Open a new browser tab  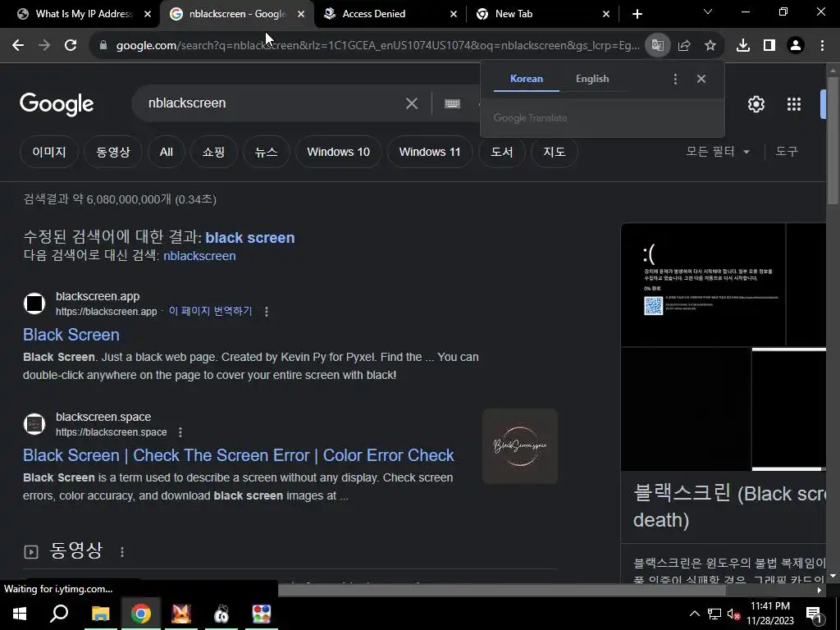click(637, 14)
